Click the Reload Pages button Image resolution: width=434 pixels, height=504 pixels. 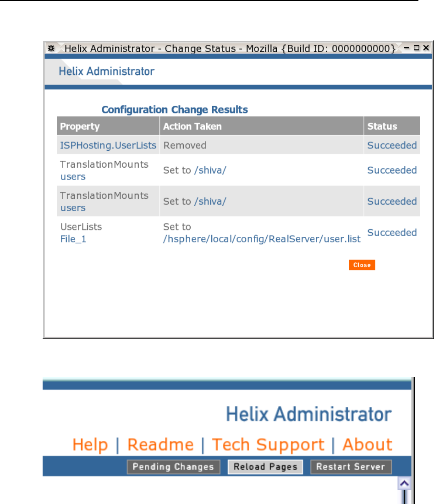[265, 467]
